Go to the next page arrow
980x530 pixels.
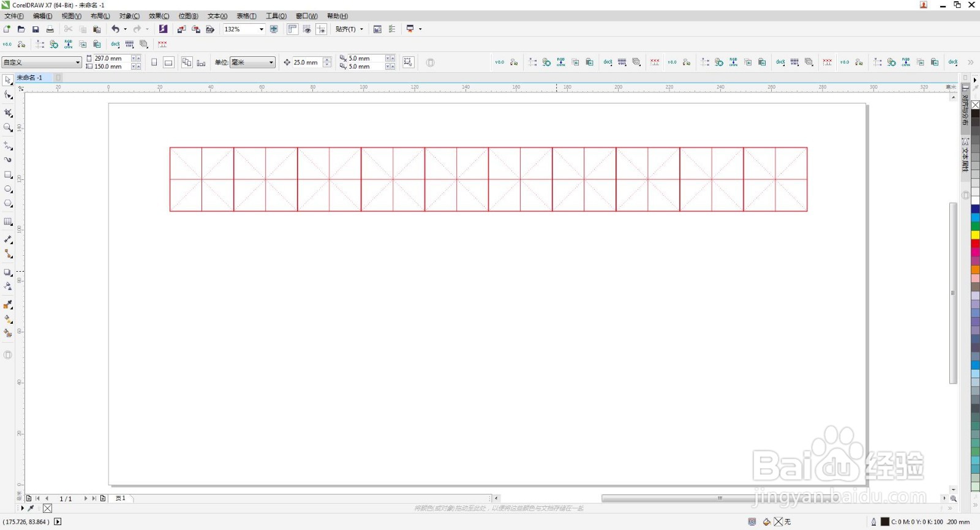(85, 499)
